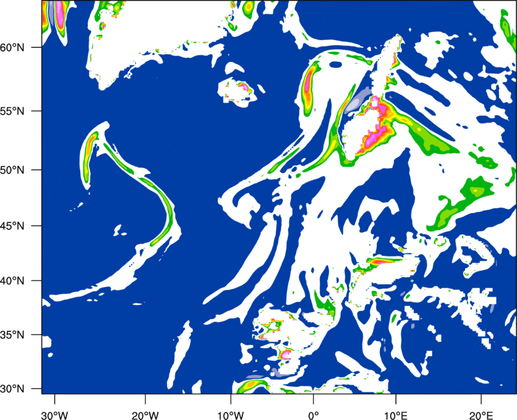Click the 30°W longitude label

pos(54,415)
